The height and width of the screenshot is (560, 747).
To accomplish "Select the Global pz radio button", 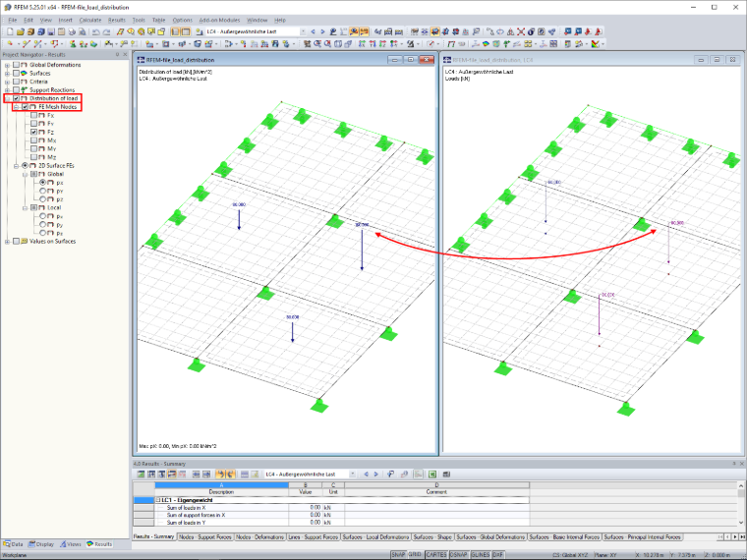I will [x=43, y=199].
